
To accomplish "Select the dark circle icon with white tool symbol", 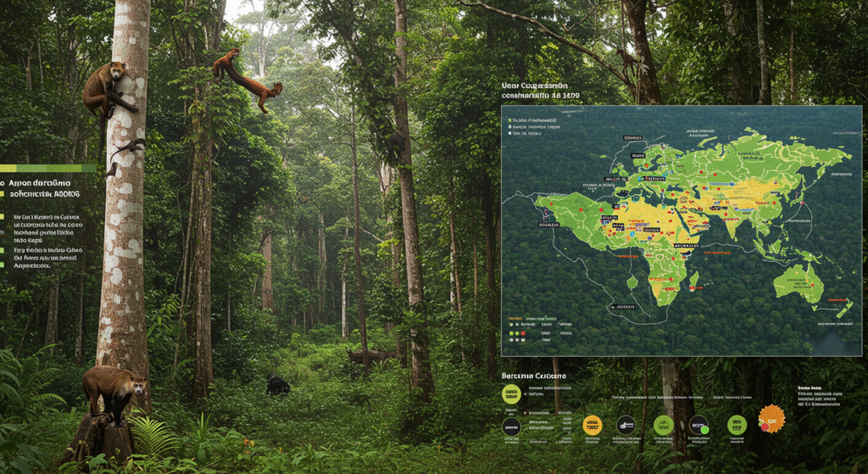I will (x=626, y=424).
